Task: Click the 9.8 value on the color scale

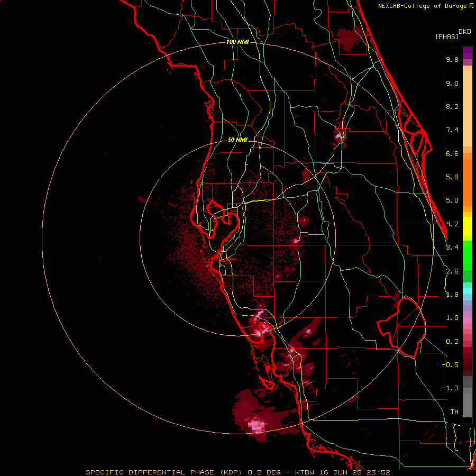Action: [452, 59]
